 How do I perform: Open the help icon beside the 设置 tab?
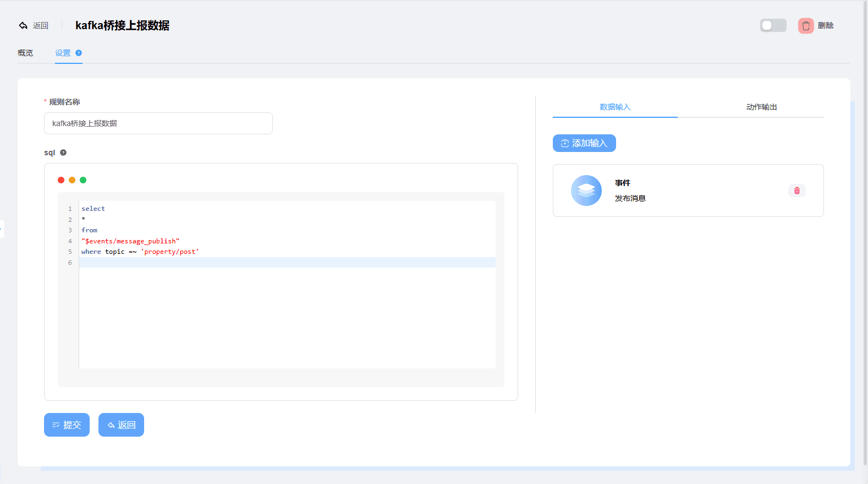(x=79, y=53)
